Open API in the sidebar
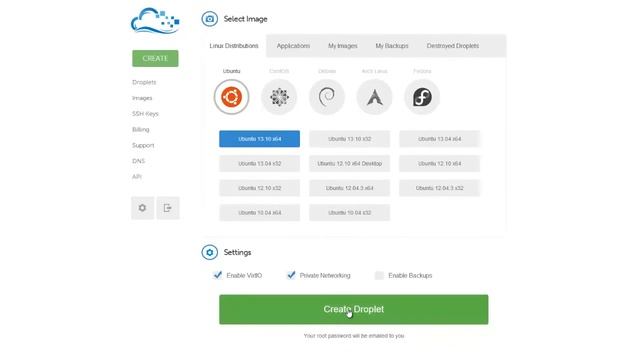Screen dimensions: 640x360 137,177
